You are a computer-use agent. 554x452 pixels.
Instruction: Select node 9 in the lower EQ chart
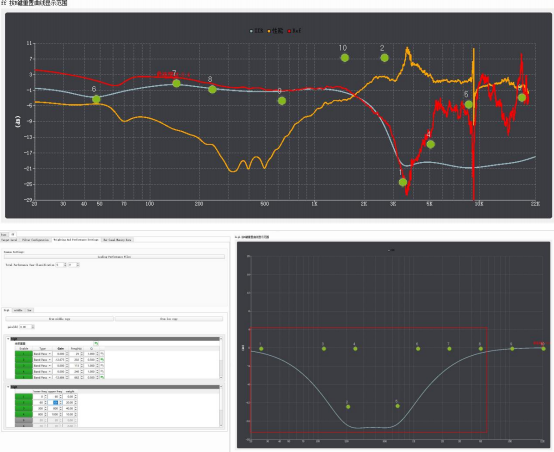tap(512, 349)
